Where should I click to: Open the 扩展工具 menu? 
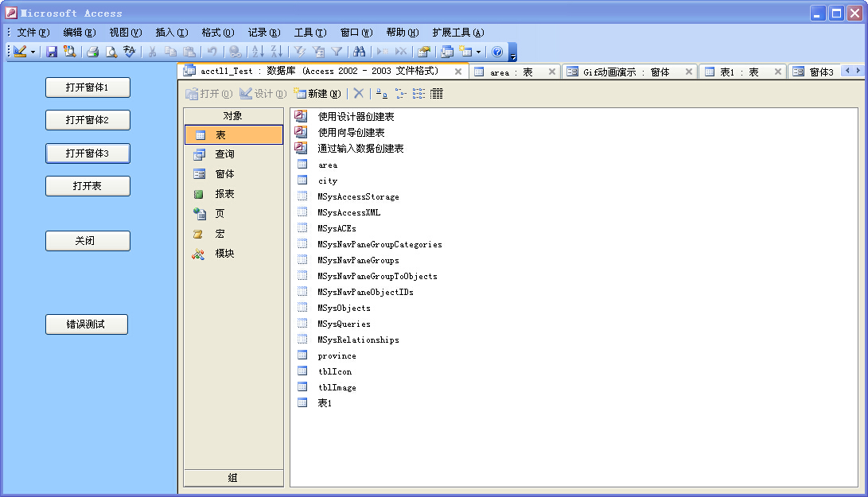coord(457,33)
